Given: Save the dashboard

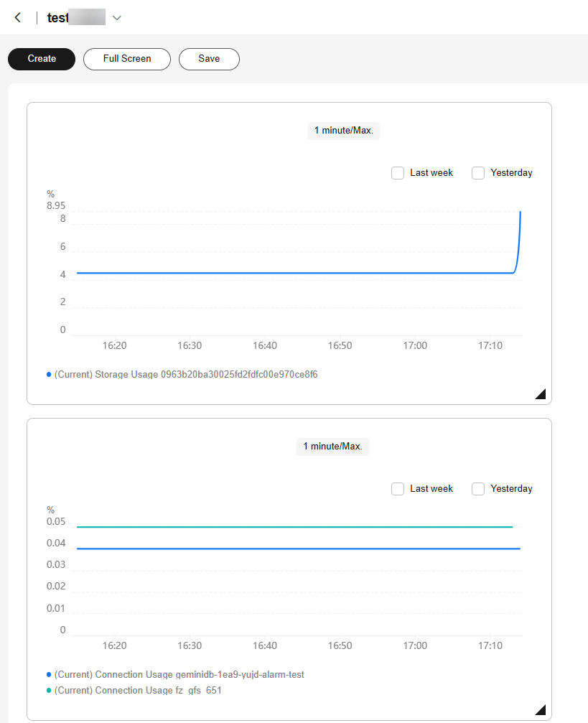Looking at the screenshot, I should [209, 59].
